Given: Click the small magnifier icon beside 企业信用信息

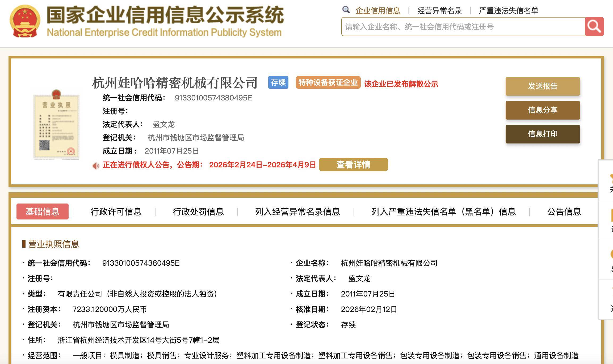Looking at the screenshot, I should (x=346, y=10).
